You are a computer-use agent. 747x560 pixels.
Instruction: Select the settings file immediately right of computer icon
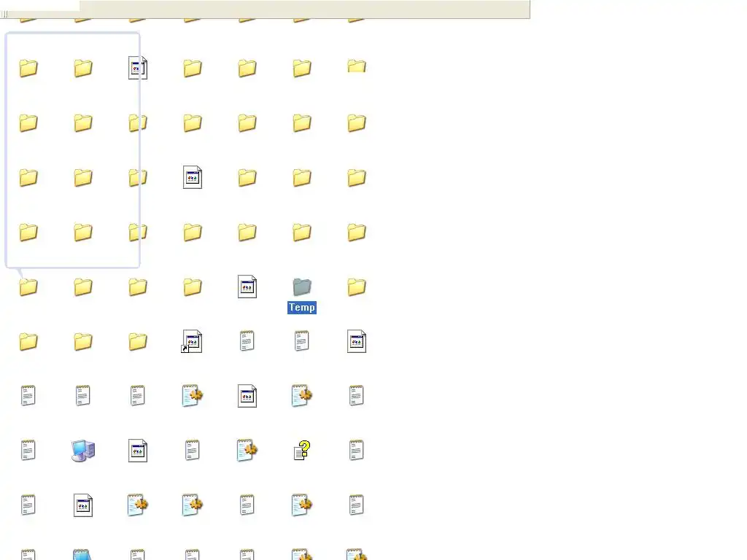[x=138, y=451]
